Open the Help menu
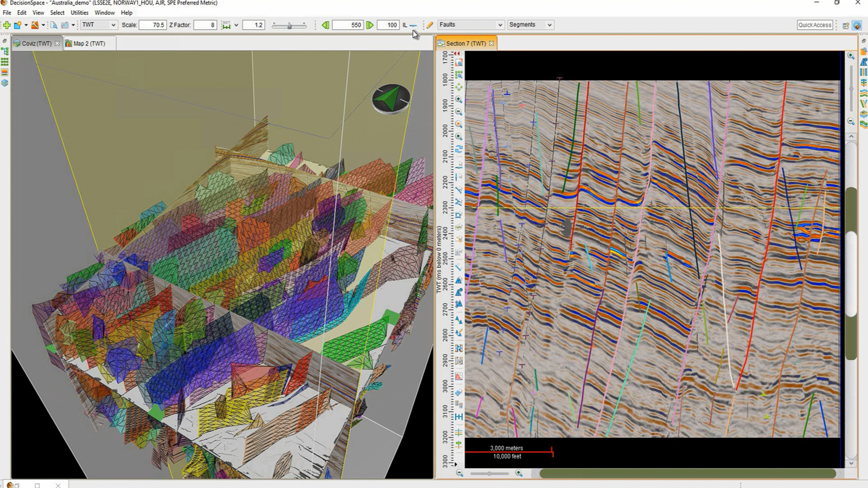The image size is (868, 488). coord(126,12)
